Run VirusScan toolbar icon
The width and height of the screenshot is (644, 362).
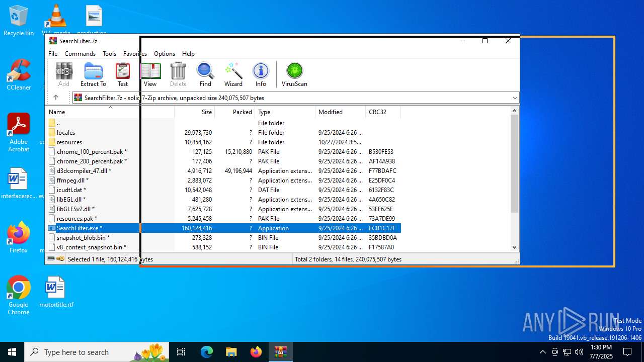tap(294, 74)
